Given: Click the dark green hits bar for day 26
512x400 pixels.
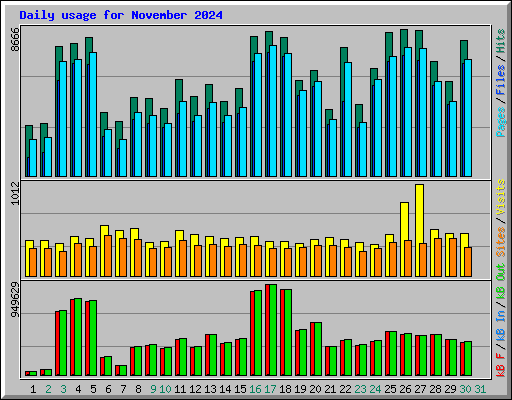Looking at the screenshot, I should pyautogui.click(x=404, y=38).
